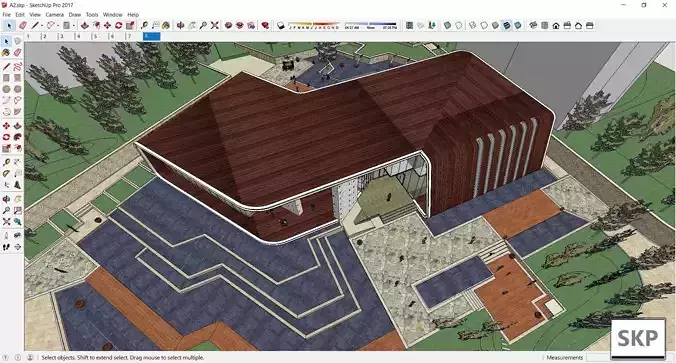Select the Make Component tool
This screenshot has width=676, height=363.
click(17, 41)
